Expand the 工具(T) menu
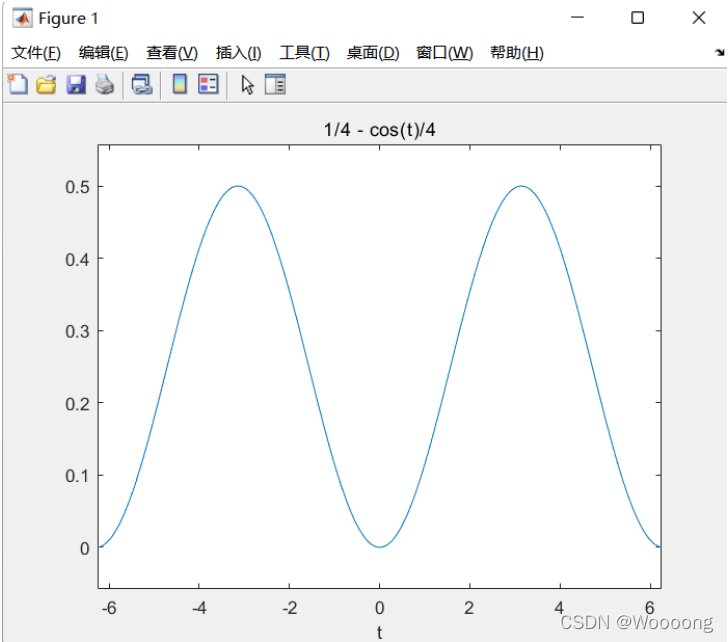Viewport: 728px width, 642px height. [x=304, y=53]
